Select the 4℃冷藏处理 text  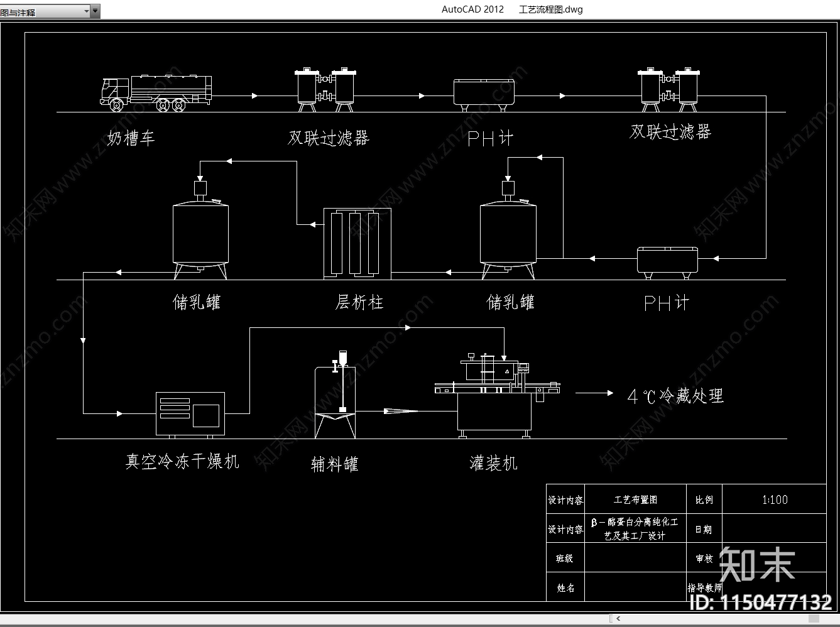pyautogui.click(x=675, y=396)
